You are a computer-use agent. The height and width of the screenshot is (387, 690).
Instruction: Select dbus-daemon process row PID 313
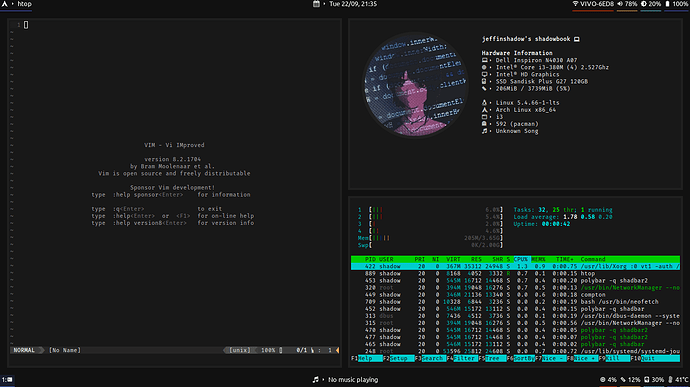point(515,316)
